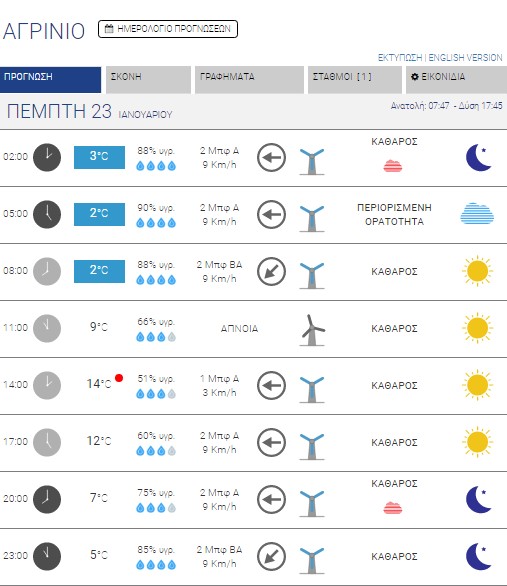Click the blue 3°C temperature box

pyautogui.click(x=99, y=157)
